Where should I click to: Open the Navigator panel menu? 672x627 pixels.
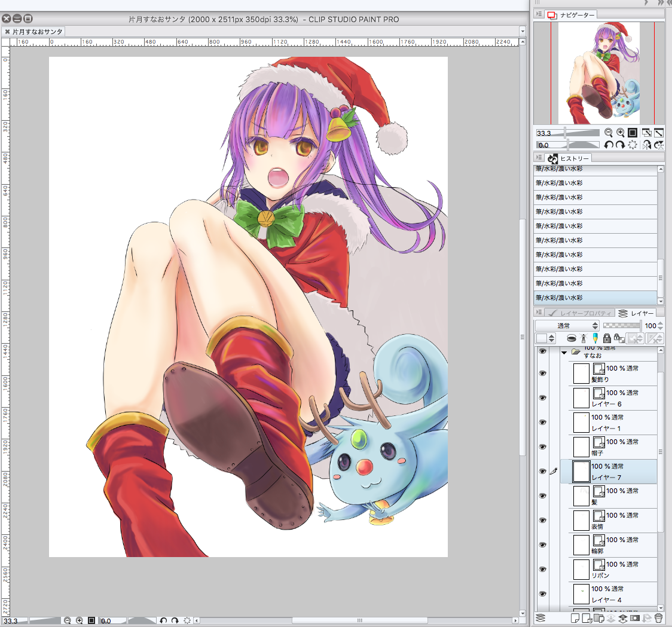[x=539, y=14]
